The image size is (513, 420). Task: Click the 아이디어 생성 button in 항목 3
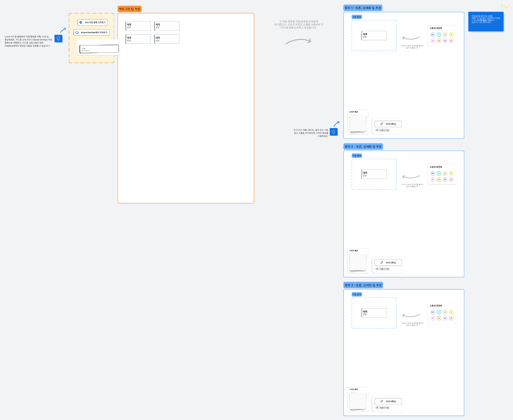coord(388,401)
